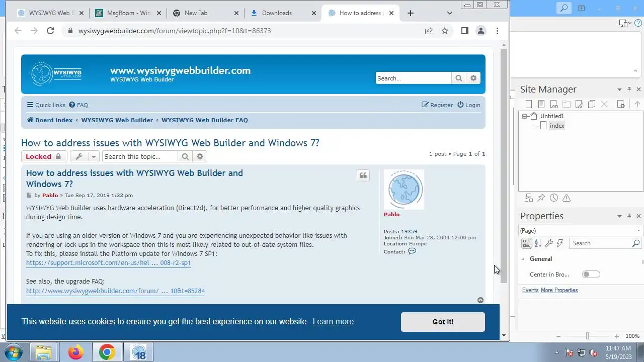Open Page Properties gear icon in Site Manager

621,104
